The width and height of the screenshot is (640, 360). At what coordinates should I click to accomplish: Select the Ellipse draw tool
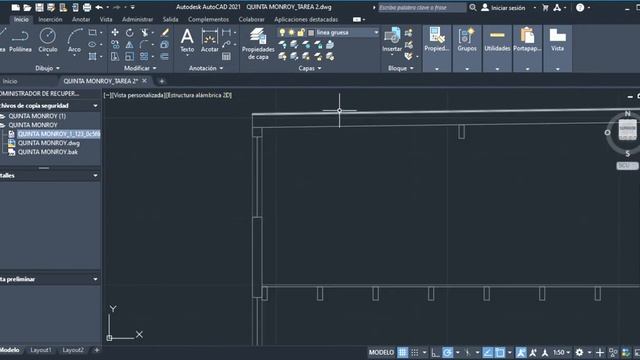point(93,44)
